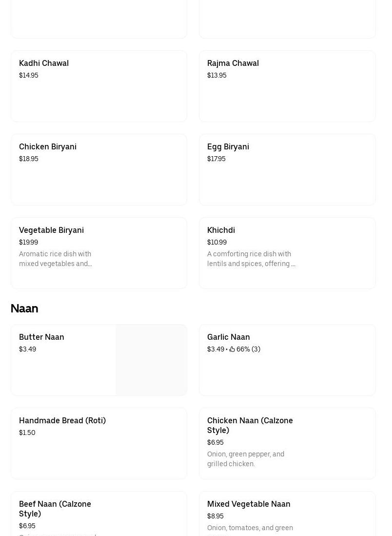The image size is (392, 536).
Task: Open the Kadhi Chawal menu item
Action: [98, 86]
